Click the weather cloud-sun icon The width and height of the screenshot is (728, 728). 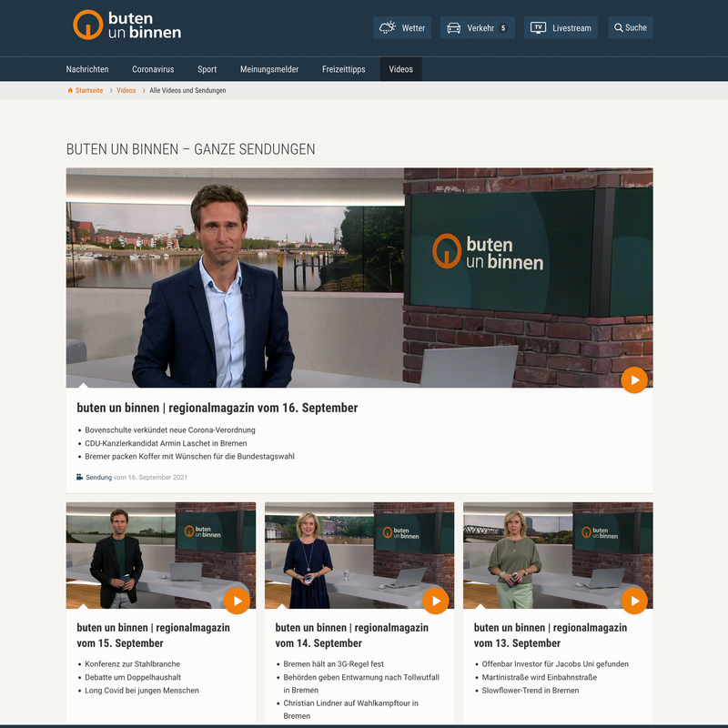pos(388,28)
